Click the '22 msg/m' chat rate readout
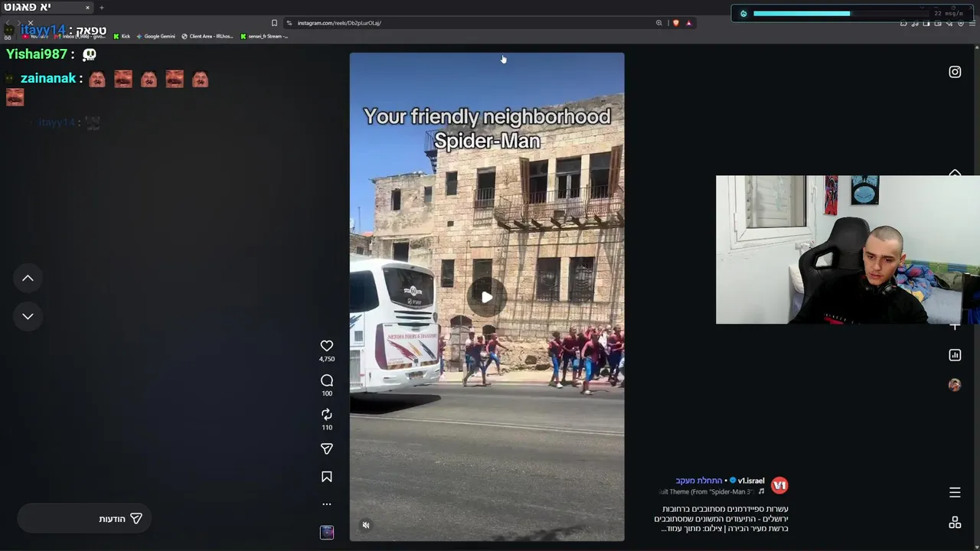The width and height of the screenshot is (980, 551). [x=949, y=14]
